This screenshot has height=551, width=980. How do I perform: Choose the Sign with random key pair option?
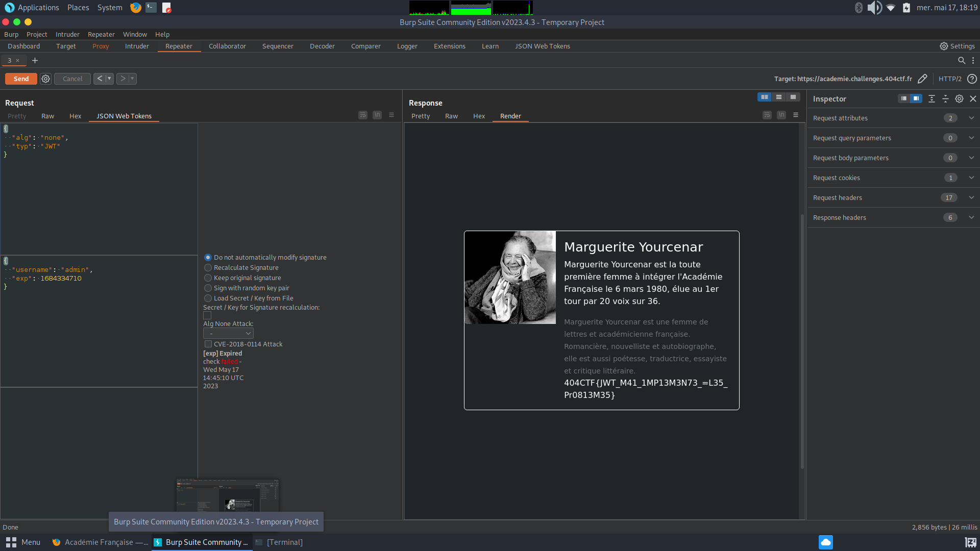(208, 288)
